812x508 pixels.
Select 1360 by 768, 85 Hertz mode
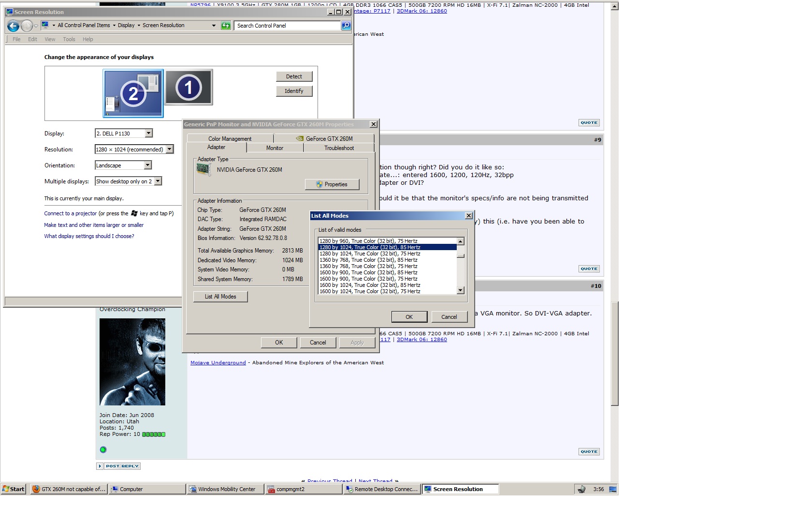pos(387,260)
